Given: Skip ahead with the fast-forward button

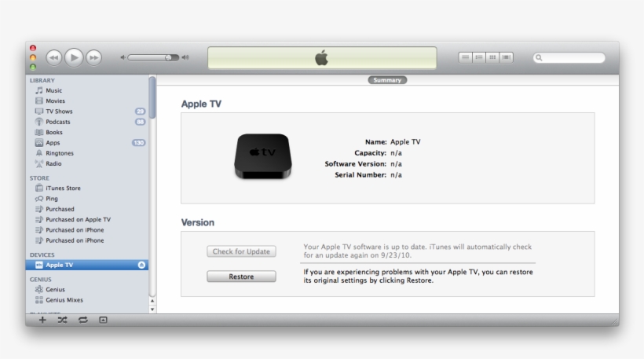Looking at the screenshot, I should click(94, 58).
